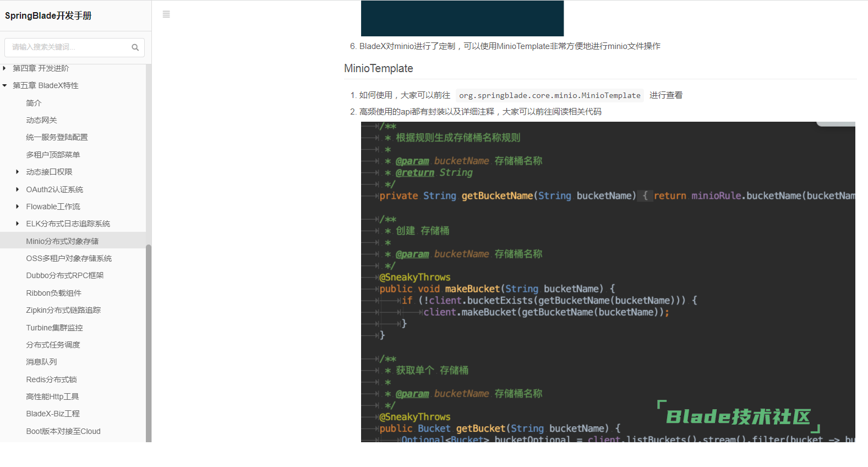Open 第五章 BladeX特性 chapter
This screenshot has height=467, width=868.
click(x=46, y=85)
